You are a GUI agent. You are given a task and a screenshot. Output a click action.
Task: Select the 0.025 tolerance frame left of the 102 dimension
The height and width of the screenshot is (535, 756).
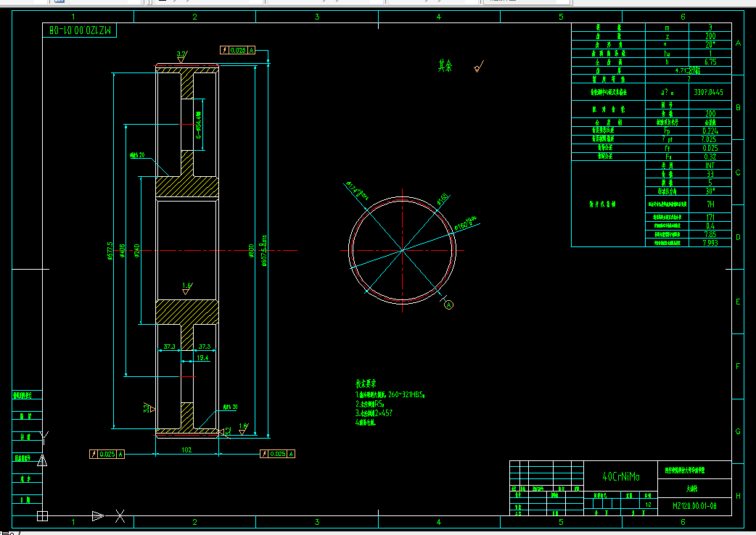tap(107, 454)
